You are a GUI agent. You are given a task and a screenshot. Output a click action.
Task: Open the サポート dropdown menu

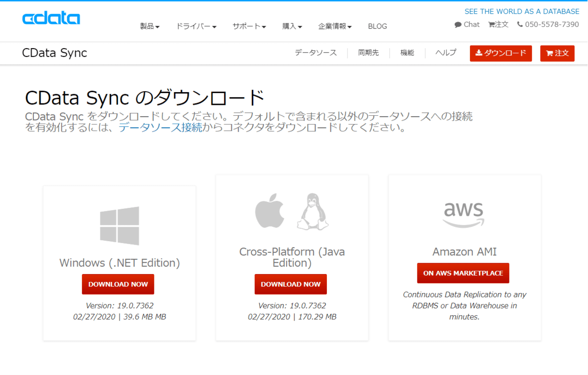(249, 26)
